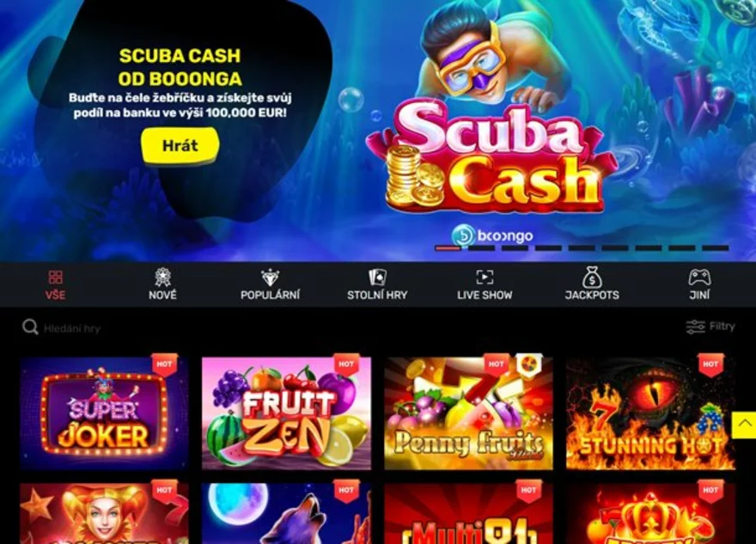This screenshot has width=756, height=544.
Task: Open the Fruit Zen game thumbnail
Action: 286,413
